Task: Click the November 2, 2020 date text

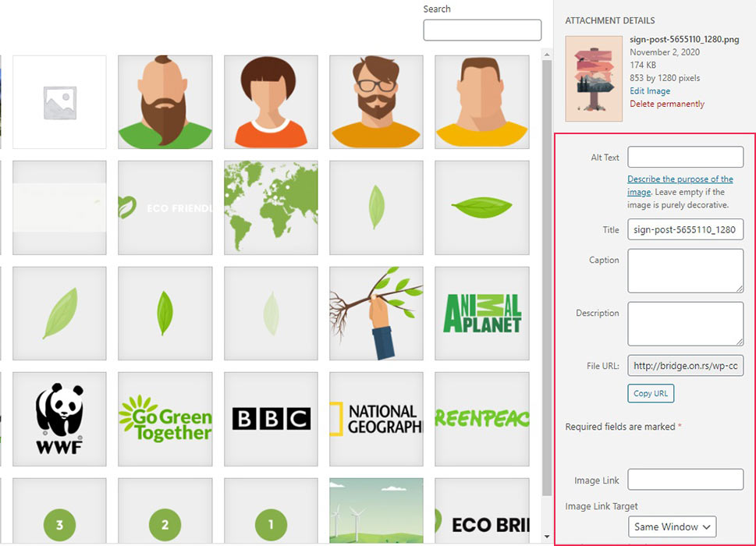Action: click(665, 52)
